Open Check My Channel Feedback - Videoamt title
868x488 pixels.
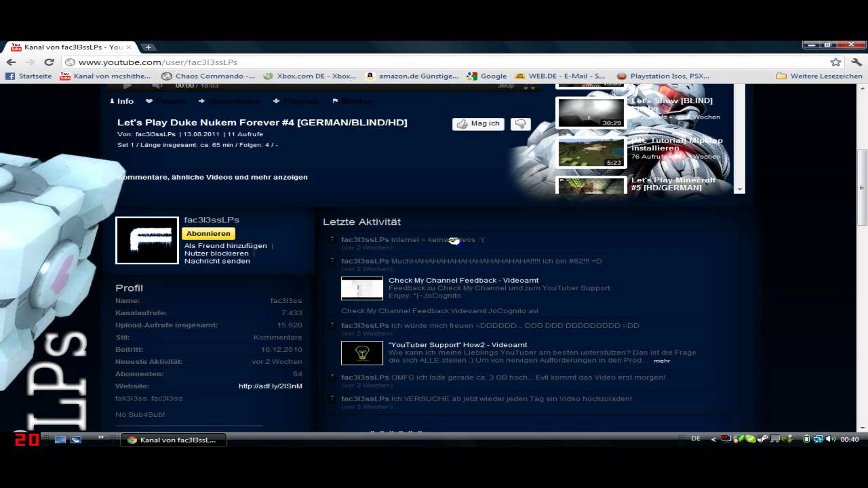463,281
